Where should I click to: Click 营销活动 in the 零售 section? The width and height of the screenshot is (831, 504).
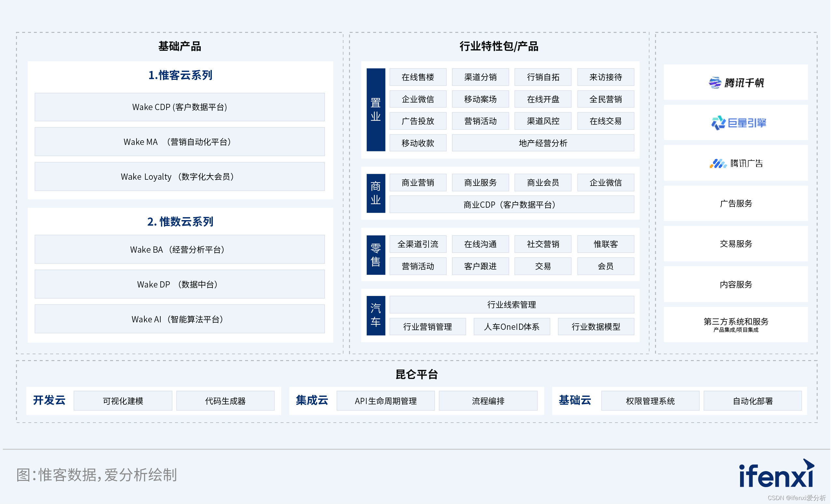click(418, 266)
